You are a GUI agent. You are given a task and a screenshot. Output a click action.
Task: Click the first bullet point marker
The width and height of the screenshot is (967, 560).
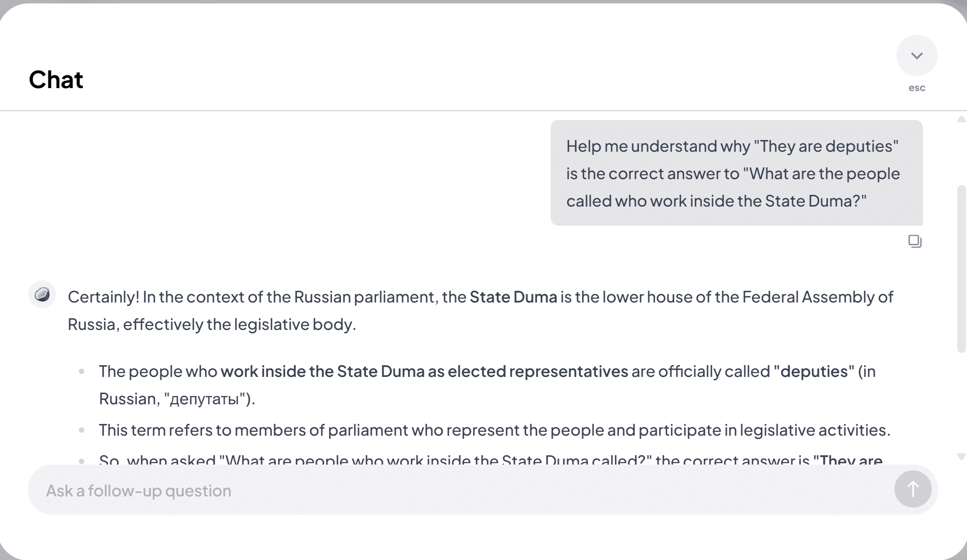point(82,372)
